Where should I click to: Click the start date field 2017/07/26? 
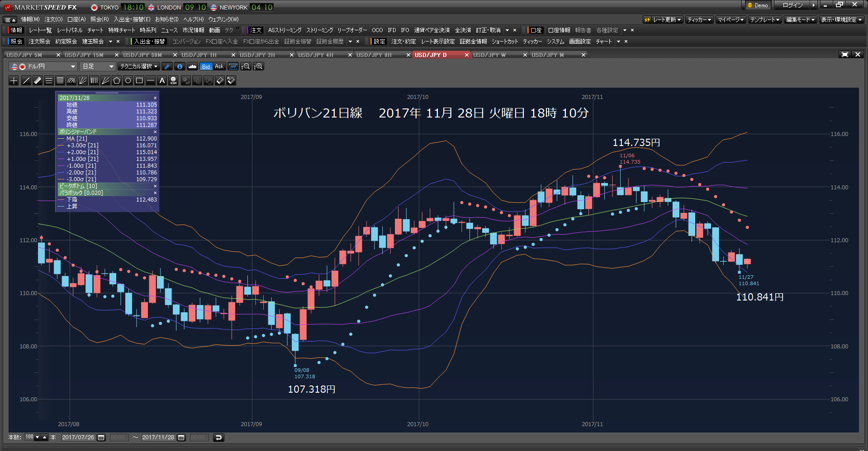[78, 437]
